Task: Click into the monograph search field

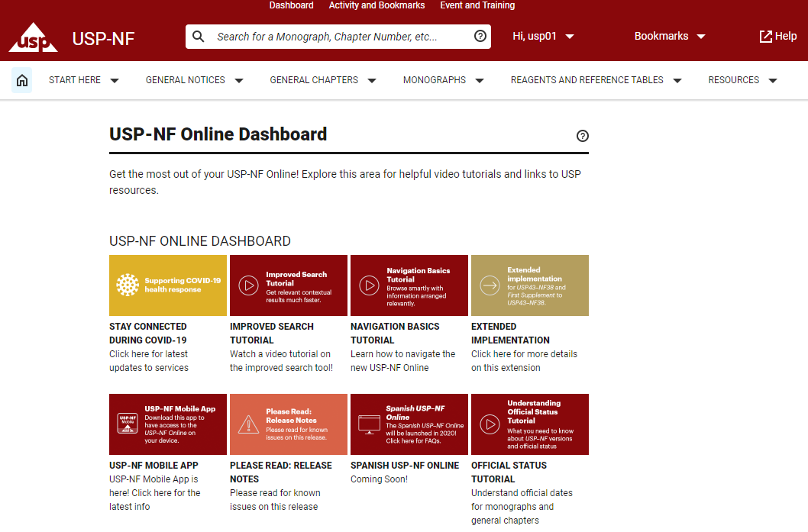Action: coord(340,37)
